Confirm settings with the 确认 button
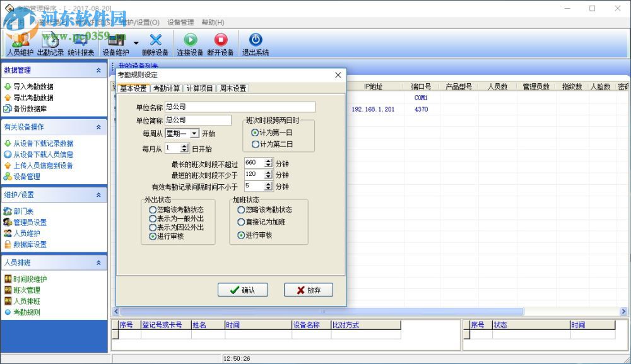 [x=243, y=290]
